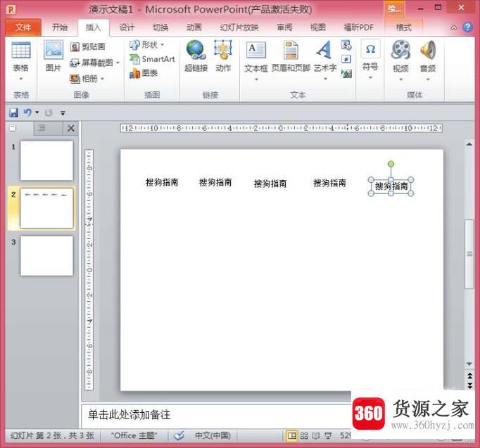Expand the 屏幕截图 dropdown arrow

tap(118, 63)
